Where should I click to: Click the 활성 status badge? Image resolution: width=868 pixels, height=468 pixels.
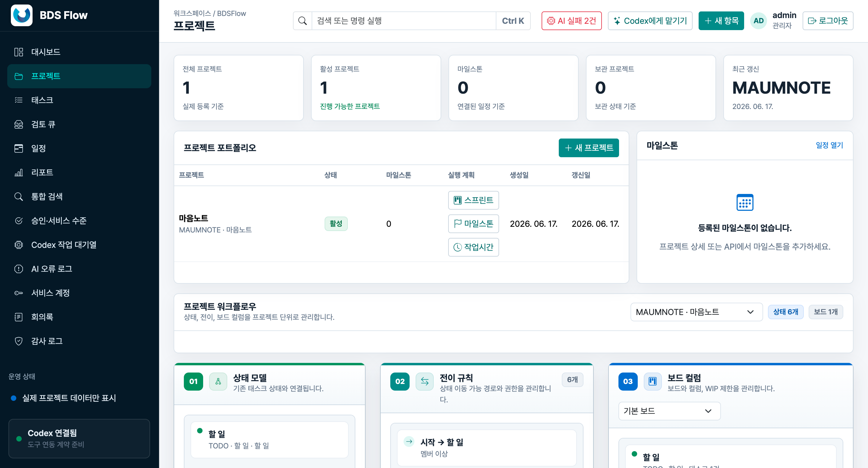click(x=336, y=224)
